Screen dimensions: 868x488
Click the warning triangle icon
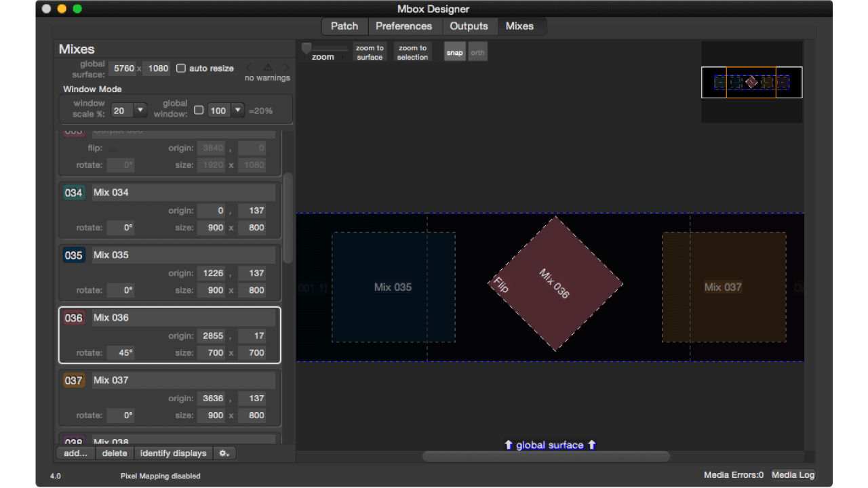tap(267, 67)
